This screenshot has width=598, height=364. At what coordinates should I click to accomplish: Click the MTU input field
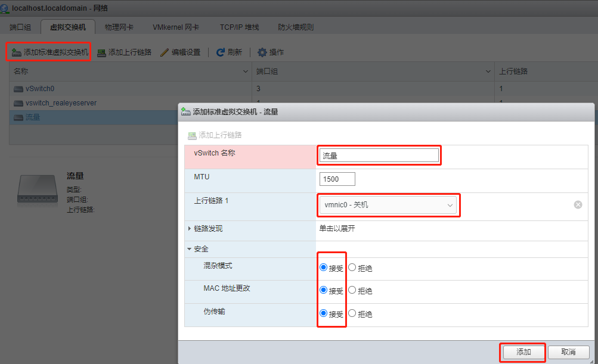[x=337, y=179]
